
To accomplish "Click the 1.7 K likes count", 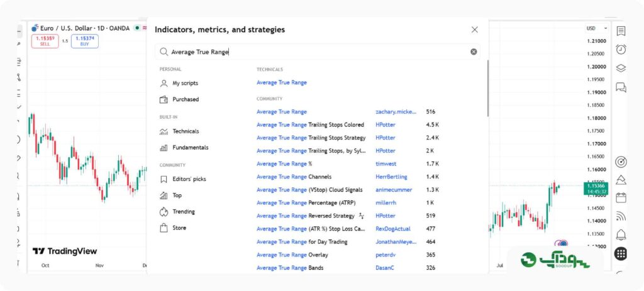I will [x=433, y=164].
